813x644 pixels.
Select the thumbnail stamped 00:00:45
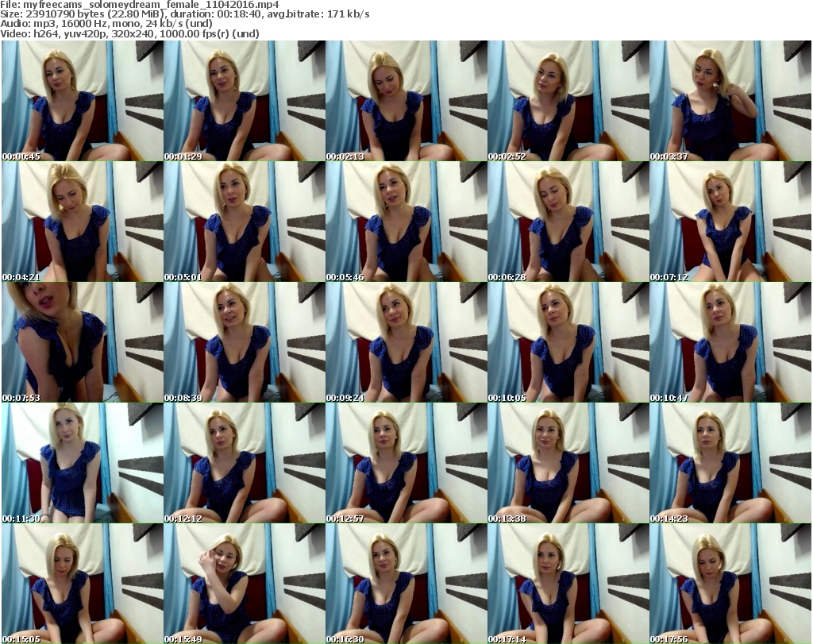tap(83, 101)
